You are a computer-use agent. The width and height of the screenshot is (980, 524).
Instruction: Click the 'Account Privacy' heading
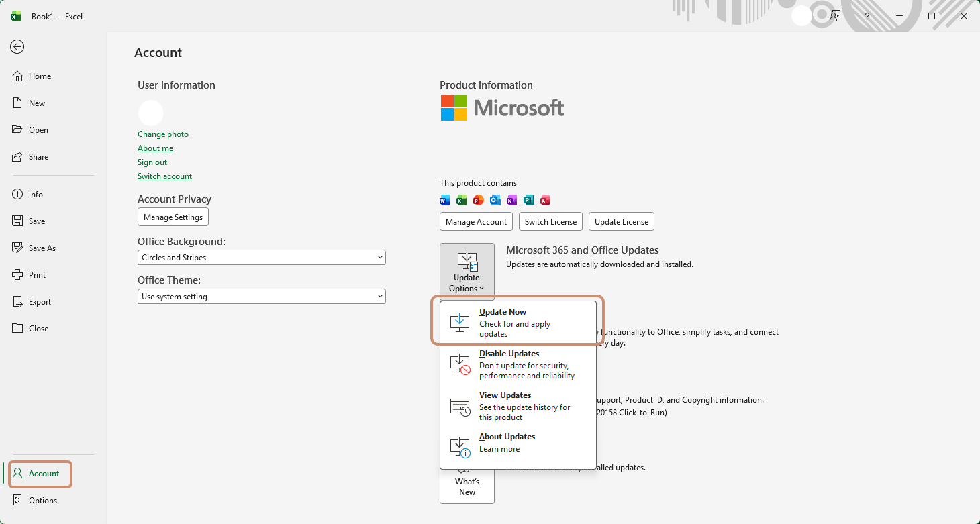175,199
